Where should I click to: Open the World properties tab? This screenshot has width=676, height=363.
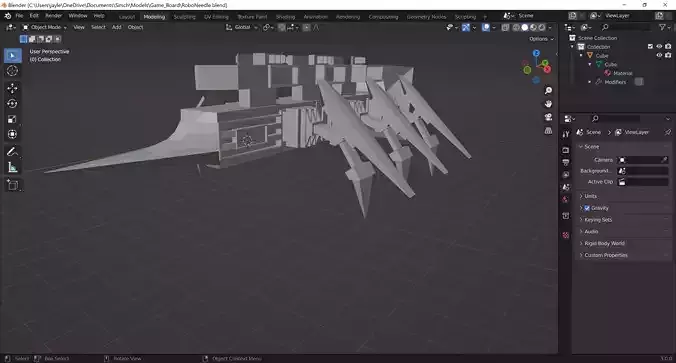(x=566, y=200)
